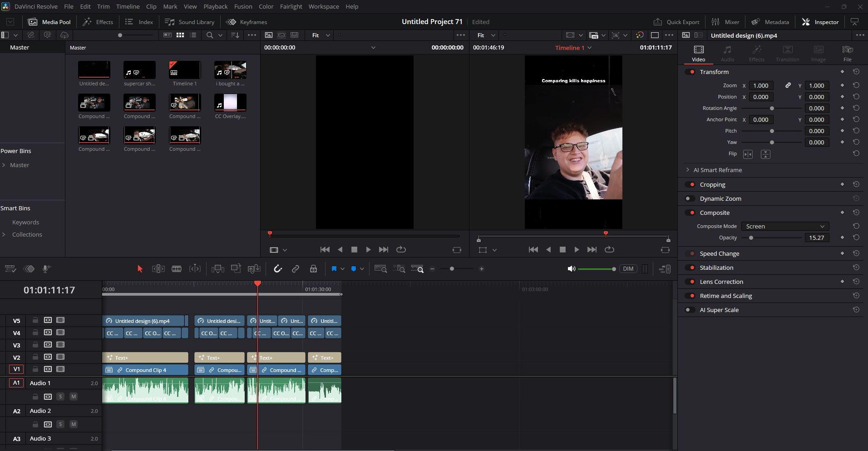Open the Timeline 1 name dropdown

click(x=573, y=47)
